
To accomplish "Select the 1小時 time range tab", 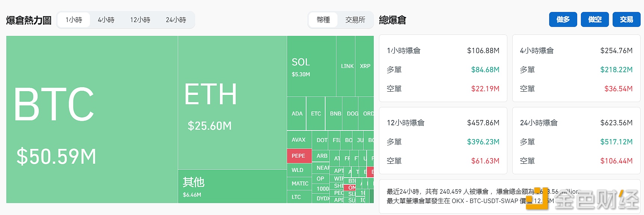I will 74,20.
